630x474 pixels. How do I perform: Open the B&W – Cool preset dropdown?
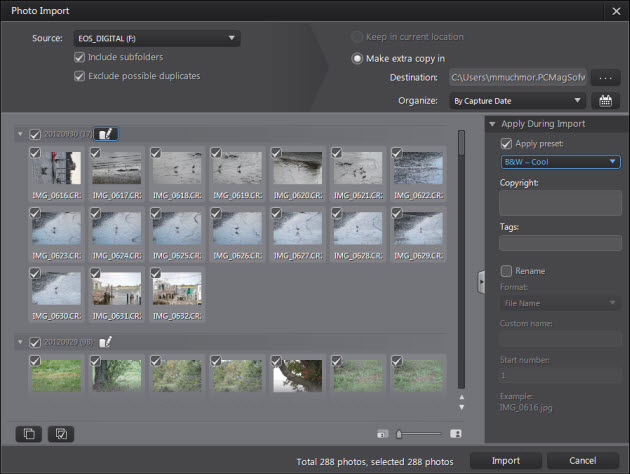[x=559, y=161]
